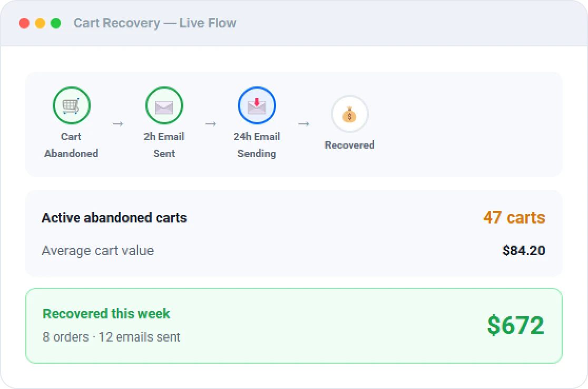
Task: Click the 8 orders · 12 emails sent text
Action: click(x=111, y=337)
